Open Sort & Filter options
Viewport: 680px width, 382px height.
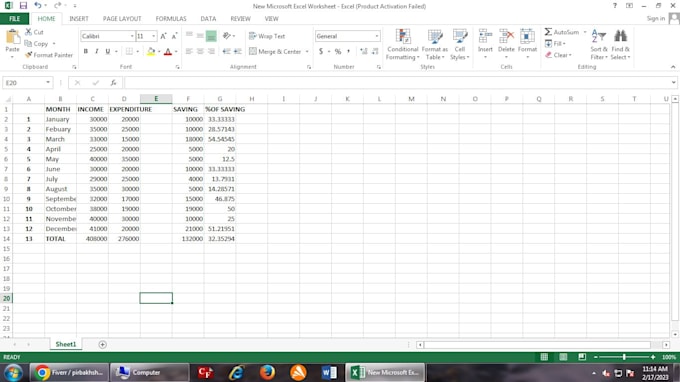[x=599, y=45]
